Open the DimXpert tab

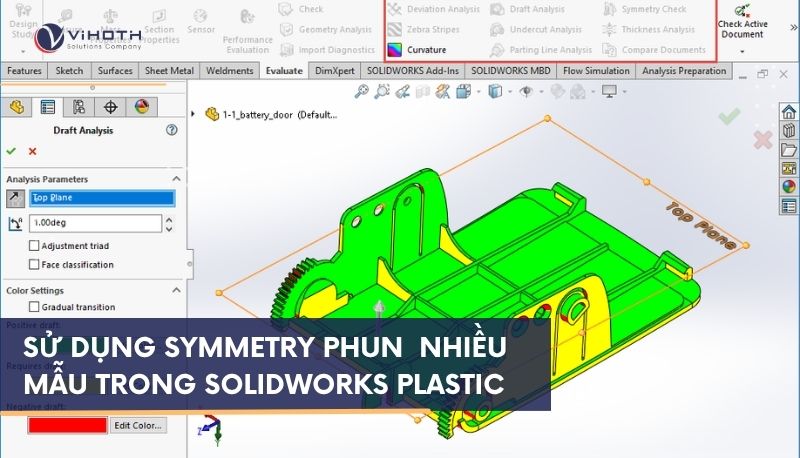(335, 71)
